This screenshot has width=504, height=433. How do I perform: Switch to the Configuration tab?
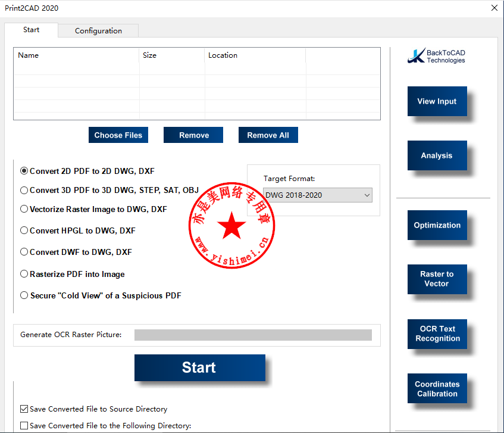[x=98, y=31]
